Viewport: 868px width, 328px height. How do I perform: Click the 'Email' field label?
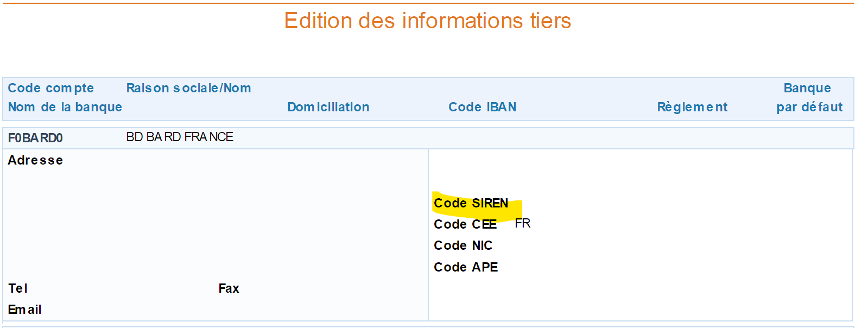24,310
